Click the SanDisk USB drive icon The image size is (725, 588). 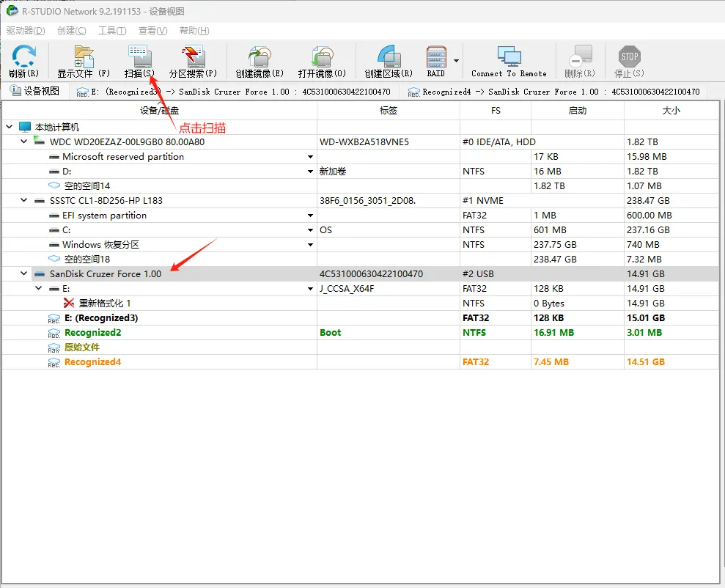(x=40, y=273)
